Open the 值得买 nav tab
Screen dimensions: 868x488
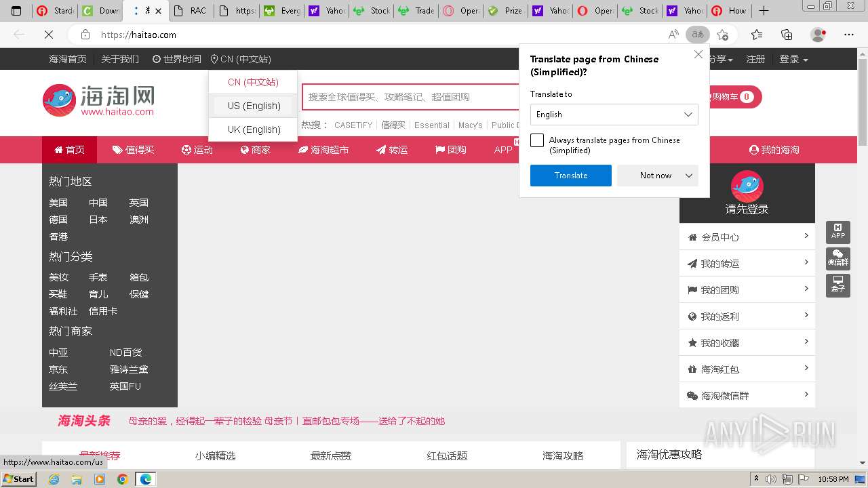point(133,150)
